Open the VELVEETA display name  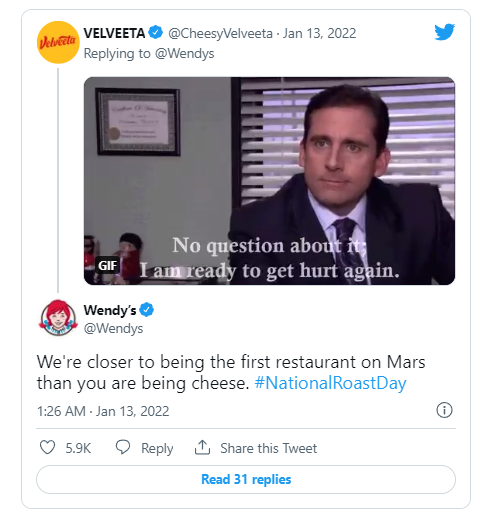tap(114, 33)
